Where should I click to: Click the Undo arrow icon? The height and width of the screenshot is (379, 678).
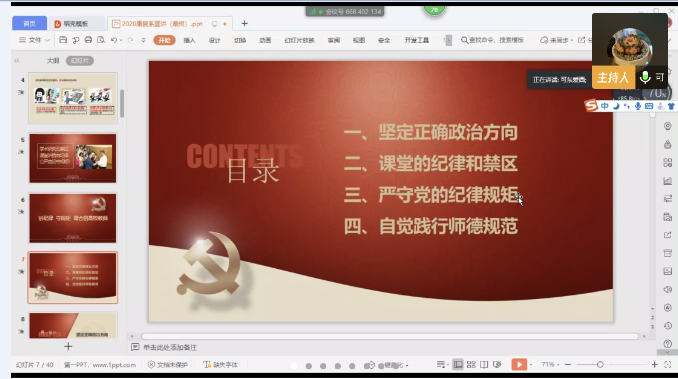click(x=114, y=40)
